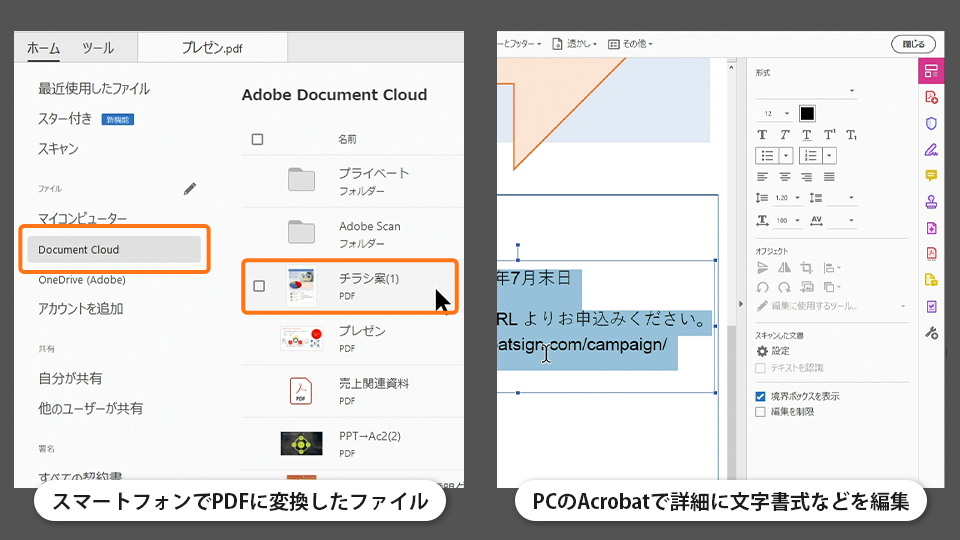
Task: Open 自分が共有 files
Action: click(70, 378)
